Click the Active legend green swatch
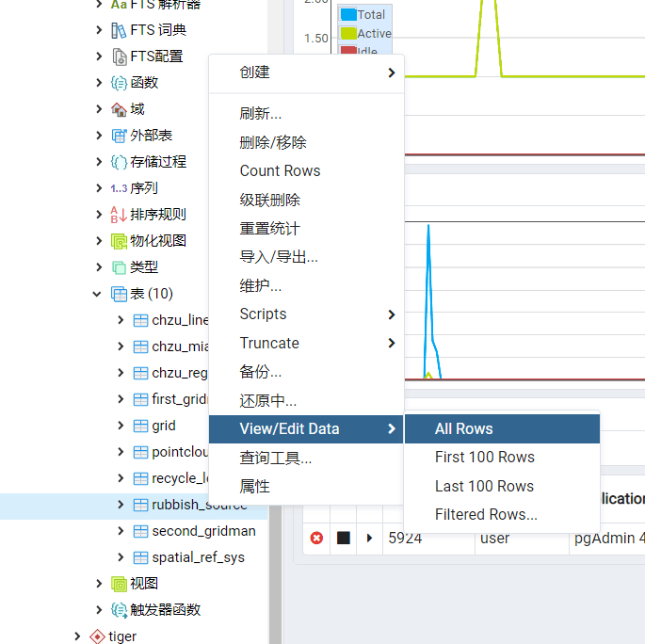This screenshot has height=644, width=645. (348, 33)
